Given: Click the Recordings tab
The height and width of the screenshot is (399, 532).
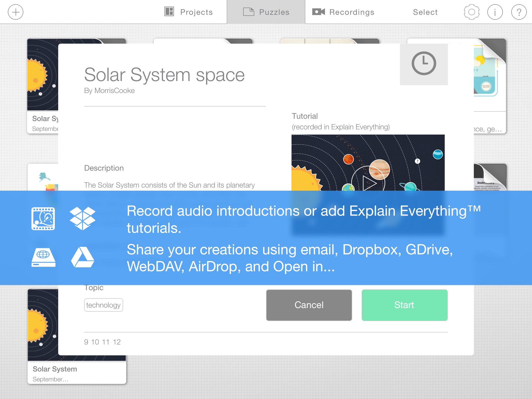Looking at the screenshot, I should 343,12.
